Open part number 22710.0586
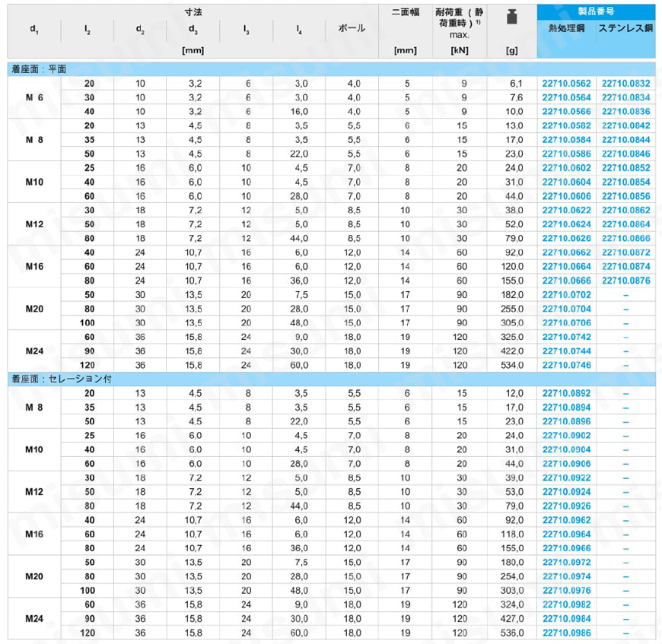The height and width of the screenshot is (644, 662). 567,154
